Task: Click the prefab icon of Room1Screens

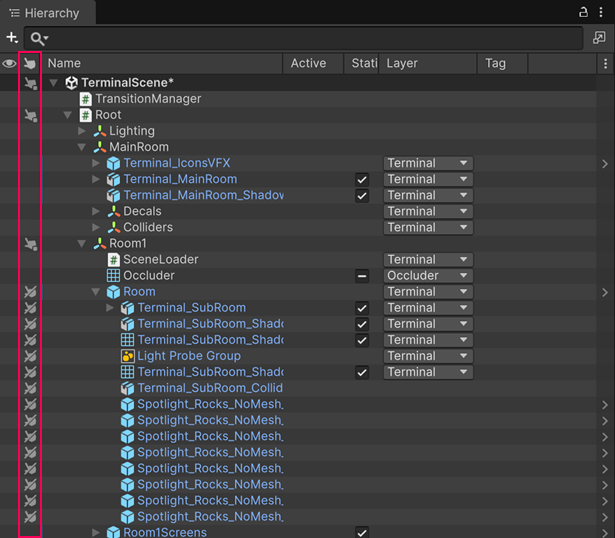Action: click(113, 532)
